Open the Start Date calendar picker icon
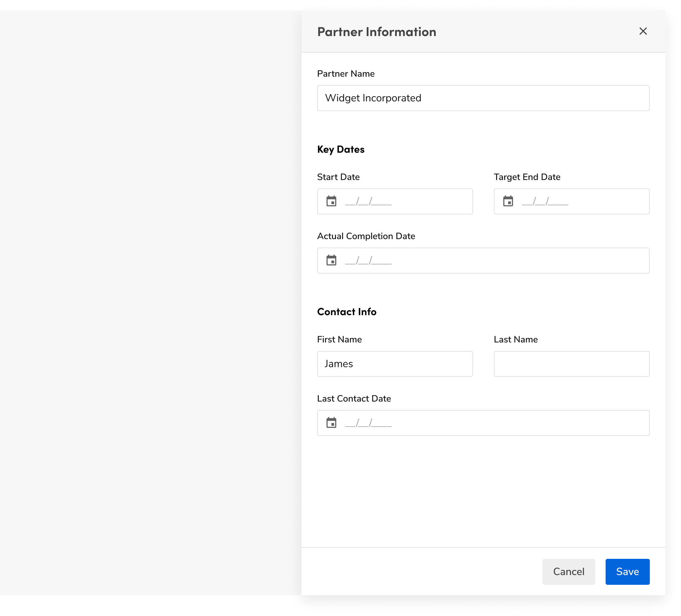This screenshot has width=681, height=616. 331,201
